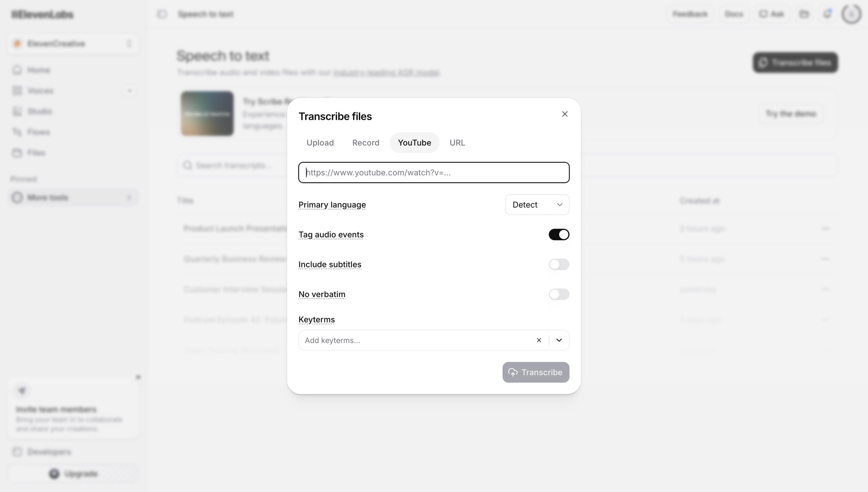This screenshot has width=868, height=492.
Task: Enable Include subtitles toggle
Action: pyautogui.click(x=559, y=264)
